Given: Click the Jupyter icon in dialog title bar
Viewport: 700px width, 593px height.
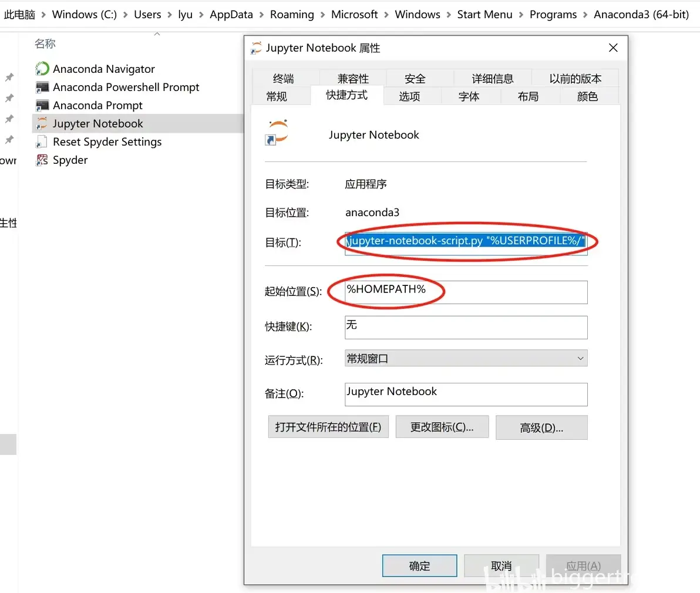Looking at the screenshot, I should [256, 48].
